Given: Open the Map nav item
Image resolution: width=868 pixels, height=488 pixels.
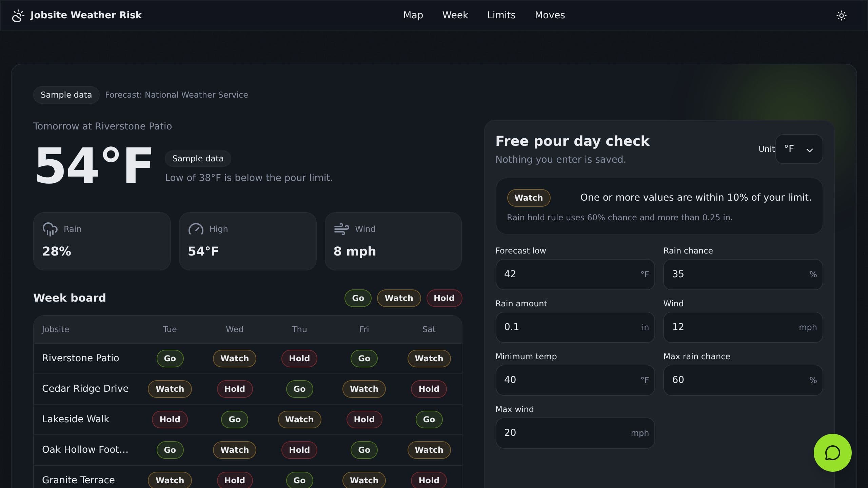Looking at the screenshot, I should click(x=413, y=15).
